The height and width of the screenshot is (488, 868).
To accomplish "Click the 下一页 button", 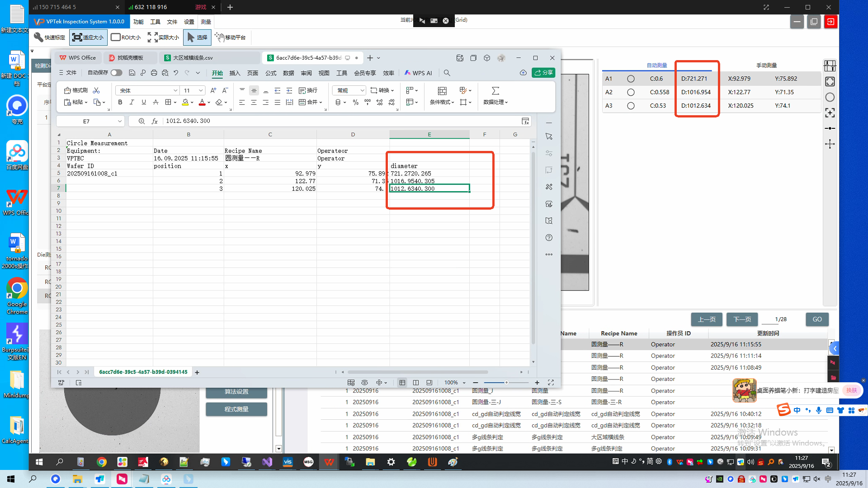I will coord(742,319).
